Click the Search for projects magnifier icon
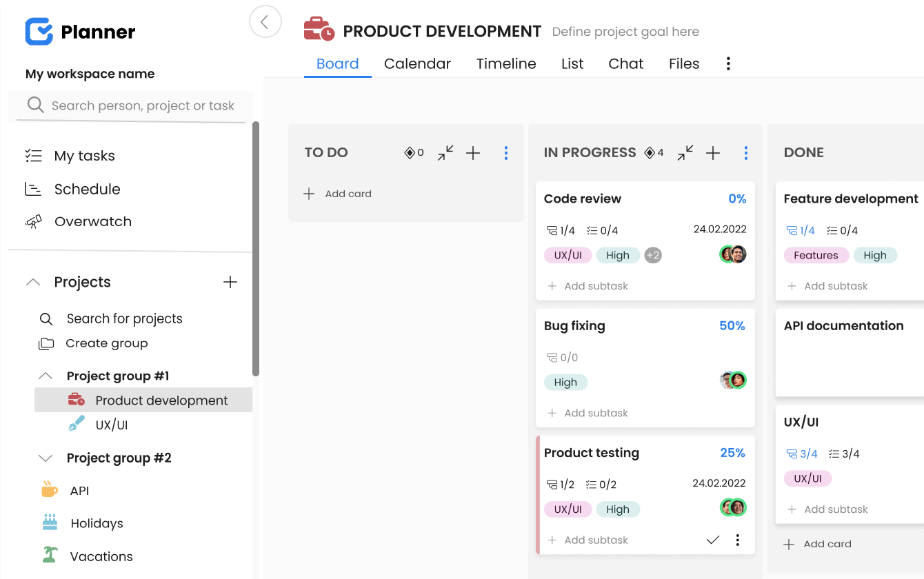924x579 pixels. [x=46, y=319]
